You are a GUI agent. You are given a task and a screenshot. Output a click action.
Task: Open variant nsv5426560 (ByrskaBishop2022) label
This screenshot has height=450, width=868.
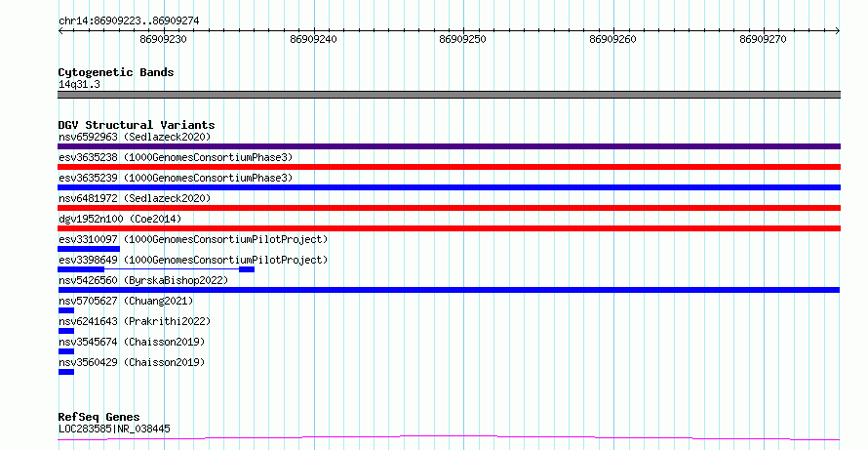pos(143,280)
